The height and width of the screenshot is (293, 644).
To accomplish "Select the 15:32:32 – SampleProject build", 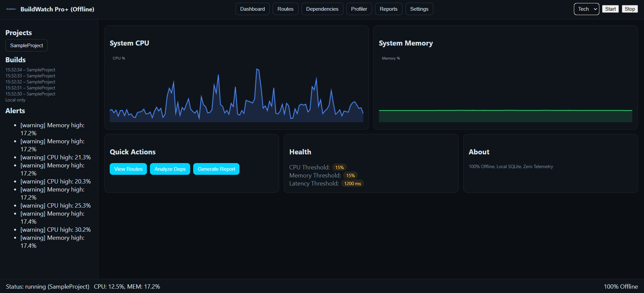I will pyautogui.click(x=30, y=82).
